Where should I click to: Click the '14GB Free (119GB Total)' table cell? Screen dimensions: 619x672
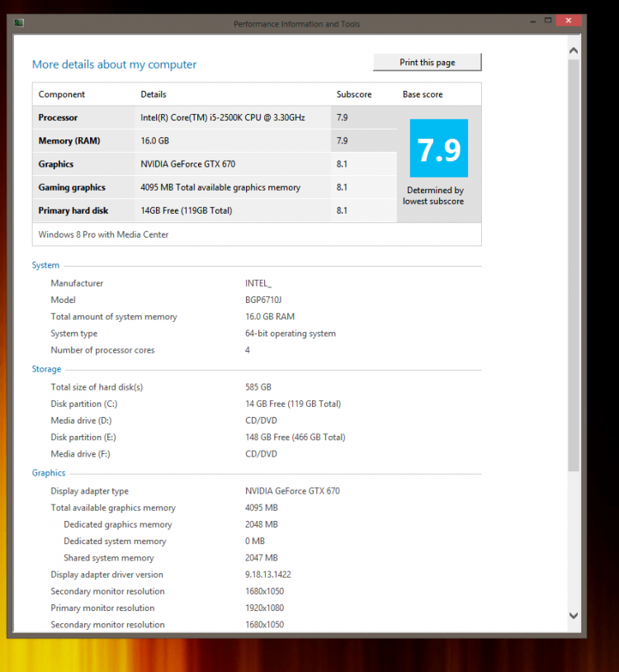click(x=187, y=211)
